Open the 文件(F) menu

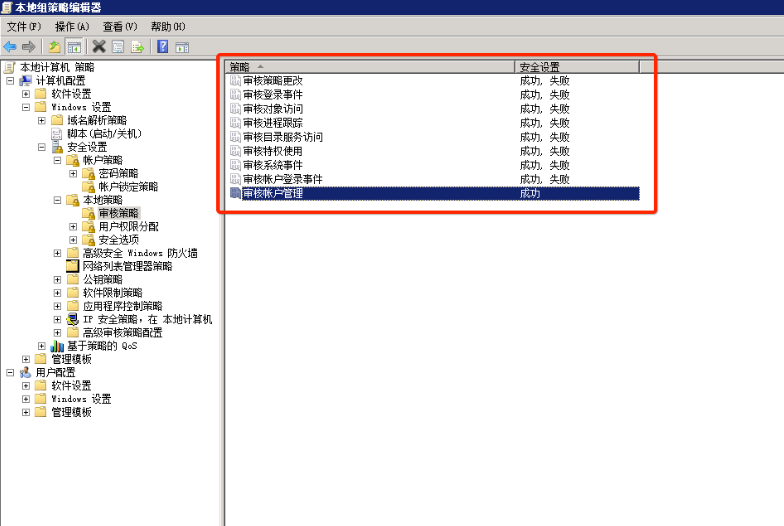point(24,26)
